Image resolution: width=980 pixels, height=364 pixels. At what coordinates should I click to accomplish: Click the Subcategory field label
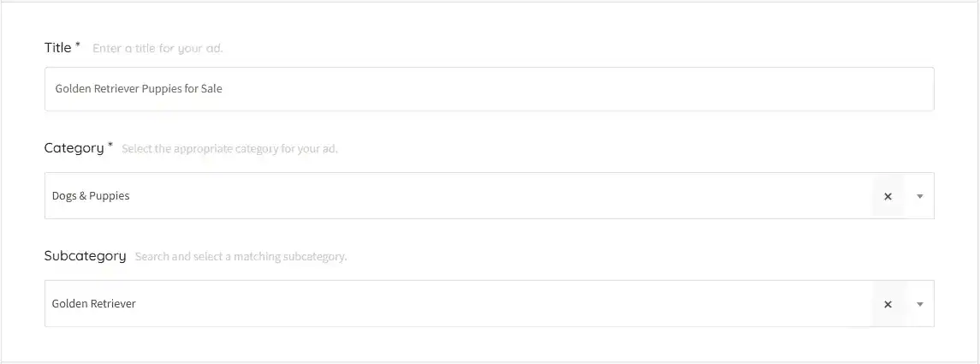85,256
